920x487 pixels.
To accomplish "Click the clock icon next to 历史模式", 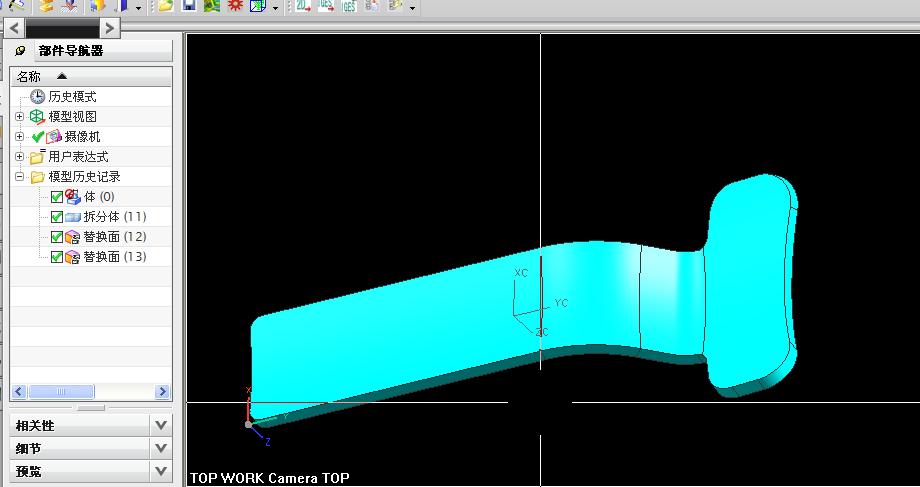I will (x=38, y=97).
